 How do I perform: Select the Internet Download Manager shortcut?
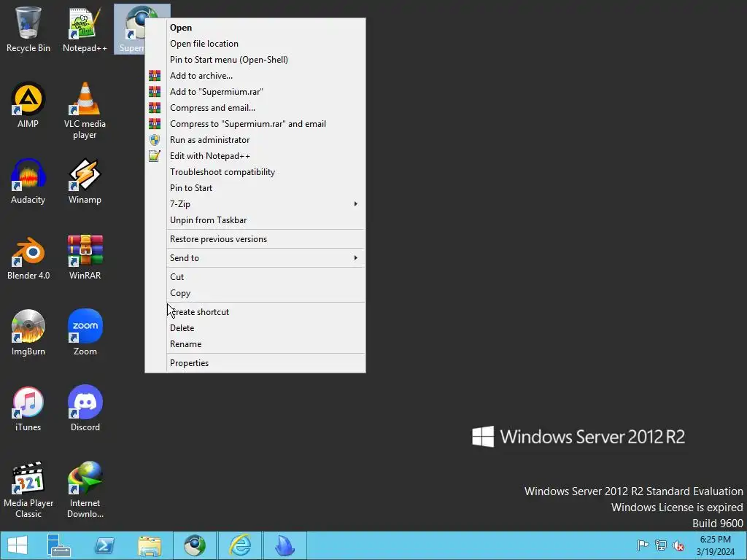85,490
